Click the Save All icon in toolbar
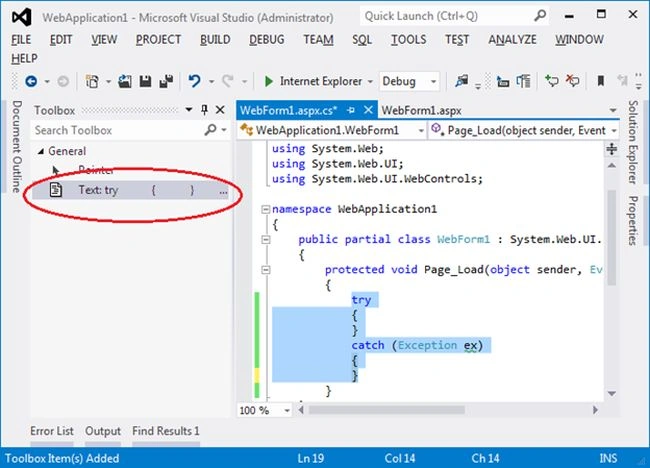The width and height of the screenshot is (650, 468). pos(166,81)
